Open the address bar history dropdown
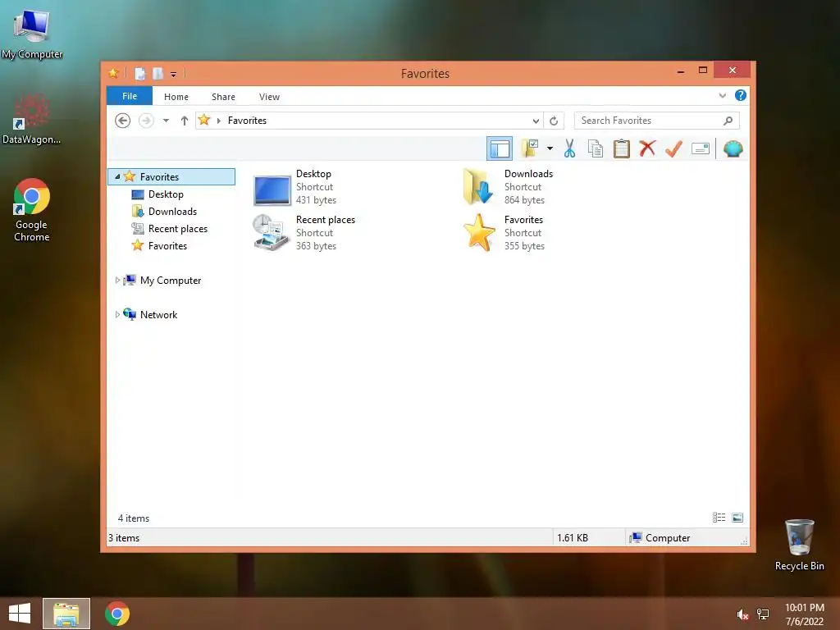 point(535,121)
